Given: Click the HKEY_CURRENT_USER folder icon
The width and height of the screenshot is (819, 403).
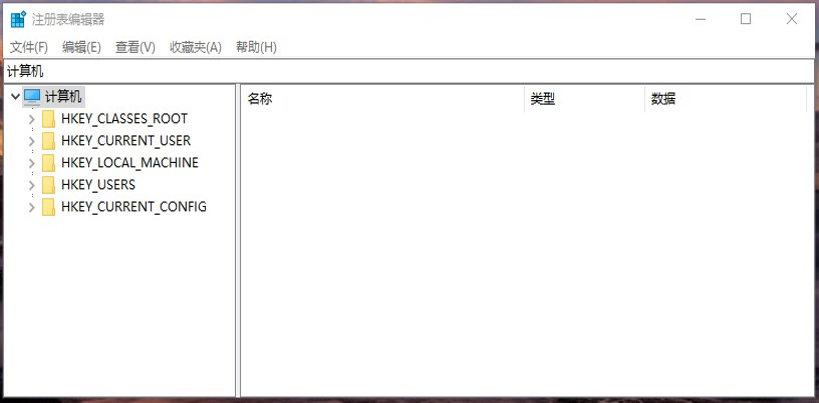Looking at the screenshot, I should pyautogui.click(x=48, y=141).
